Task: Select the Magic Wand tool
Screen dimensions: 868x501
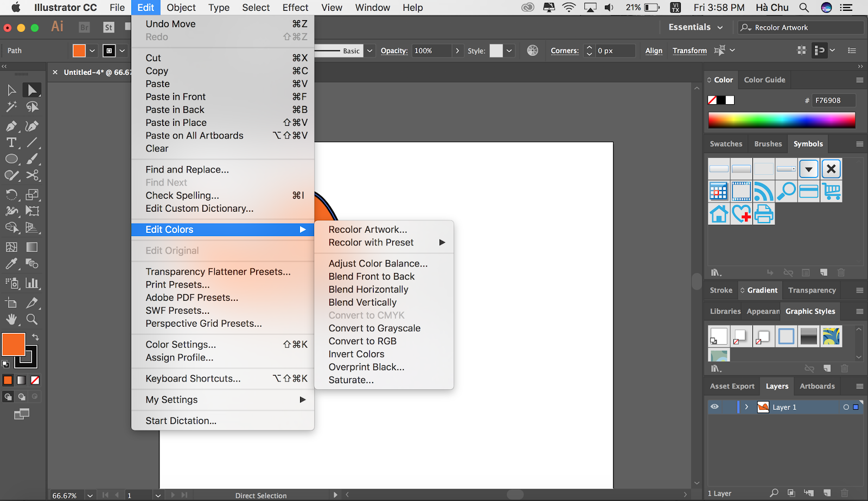Action: pyautogui.click(x=11, y=107)
